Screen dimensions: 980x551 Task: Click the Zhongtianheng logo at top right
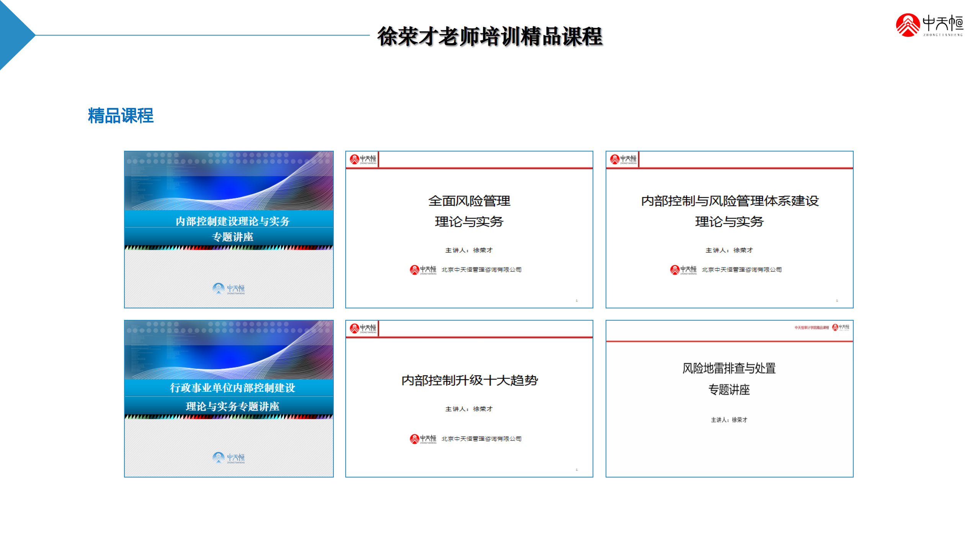pos(929,25)
